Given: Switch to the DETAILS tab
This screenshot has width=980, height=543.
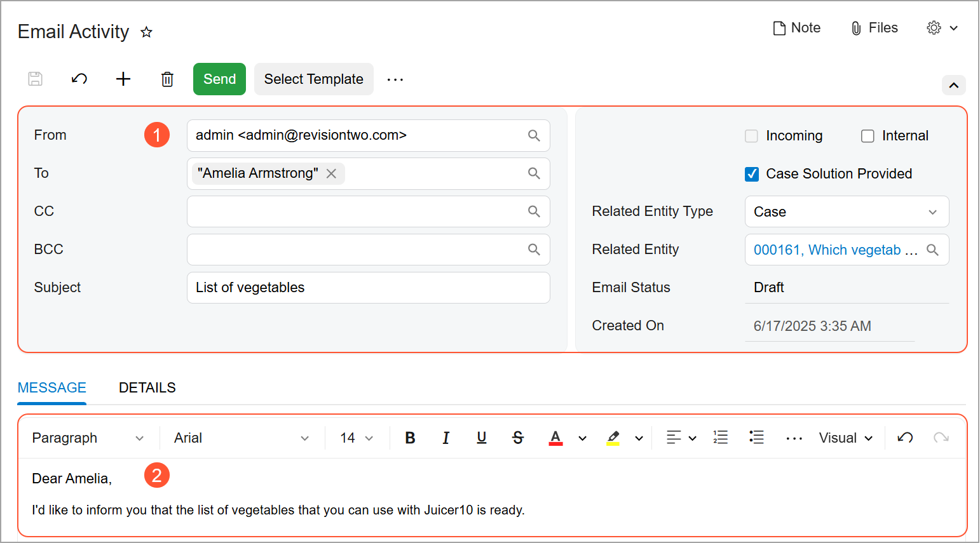Looking at the screenshot, I should [147, 387].
